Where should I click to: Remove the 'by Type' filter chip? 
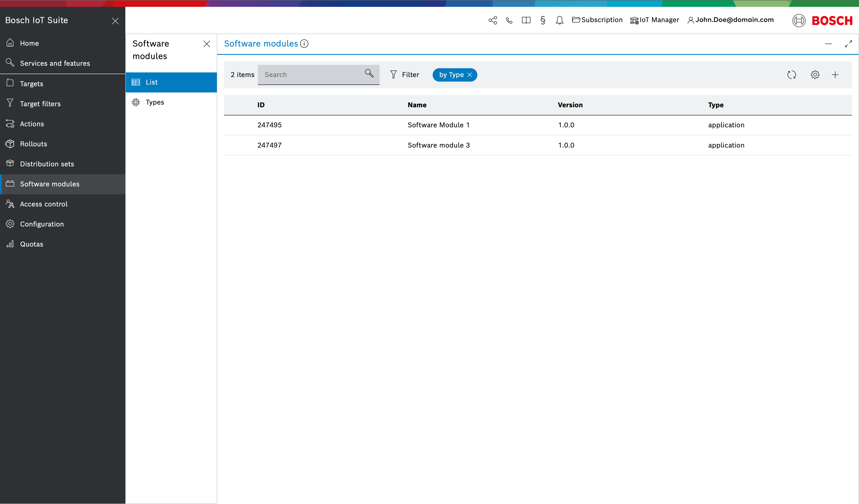(x=470, y=75)
